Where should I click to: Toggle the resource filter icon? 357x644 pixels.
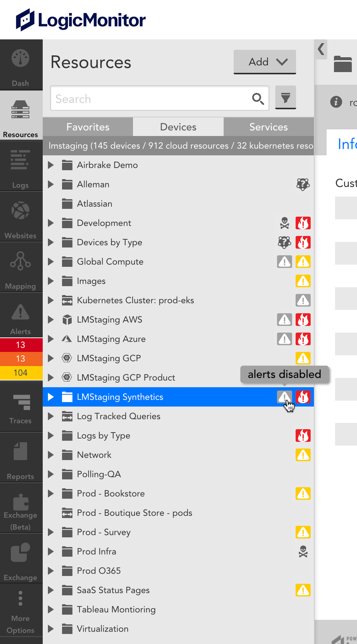[x=285, y=98]
